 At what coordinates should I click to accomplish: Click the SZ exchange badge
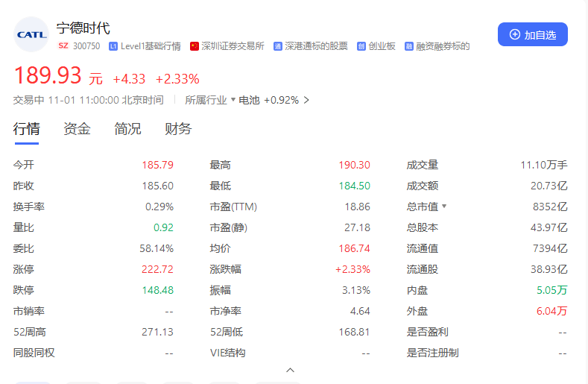point(63,45)
